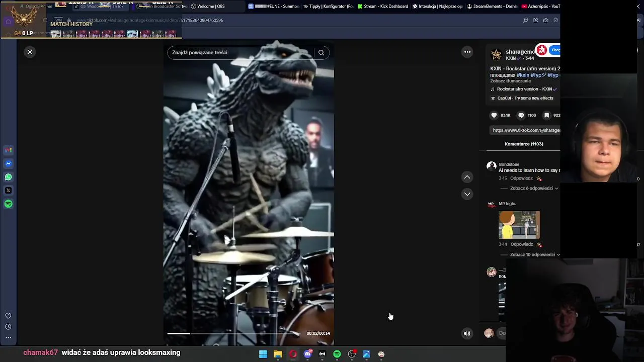Image resolution: width=644 pixels, height=362 pixels.
Task: Open Discord from the taskbar
Action: (307, 354)
